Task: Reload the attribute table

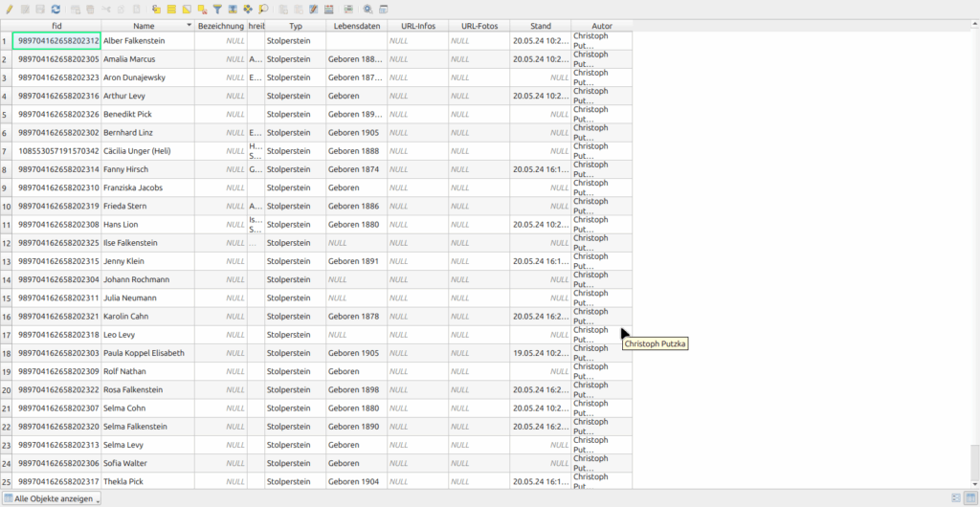Action: [x=56, y=9]
